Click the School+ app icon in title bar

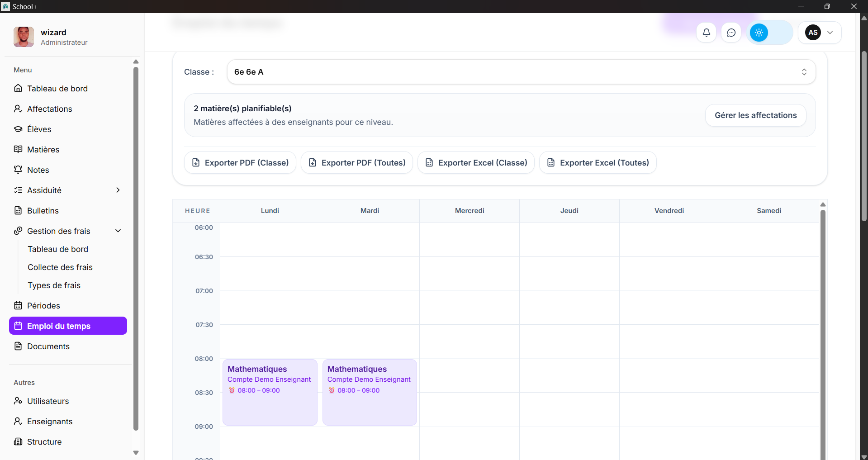coord(5,6)
